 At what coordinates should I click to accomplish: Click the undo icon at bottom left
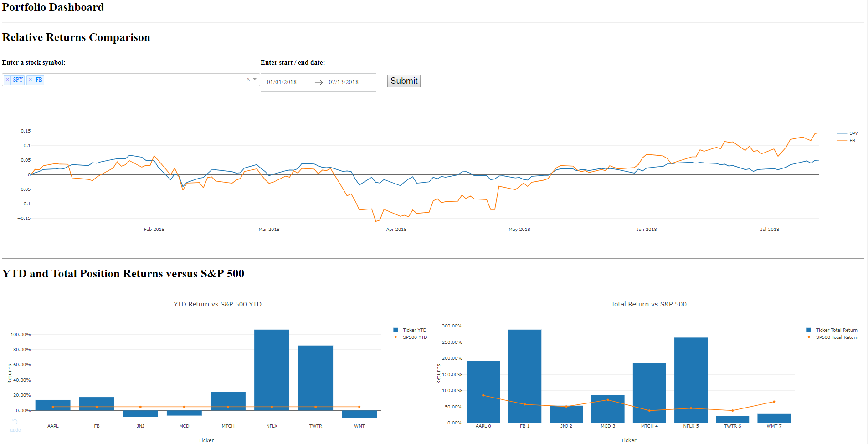click(x=15, y=423)
